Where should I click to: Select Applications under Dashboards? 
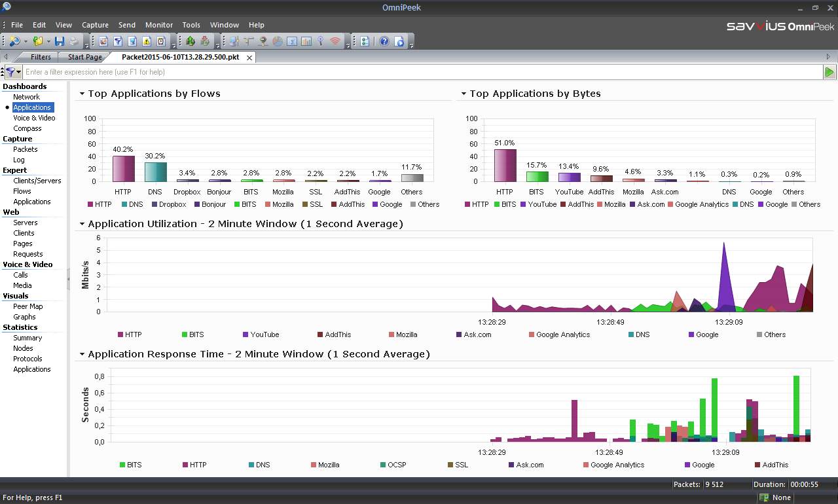32,107
